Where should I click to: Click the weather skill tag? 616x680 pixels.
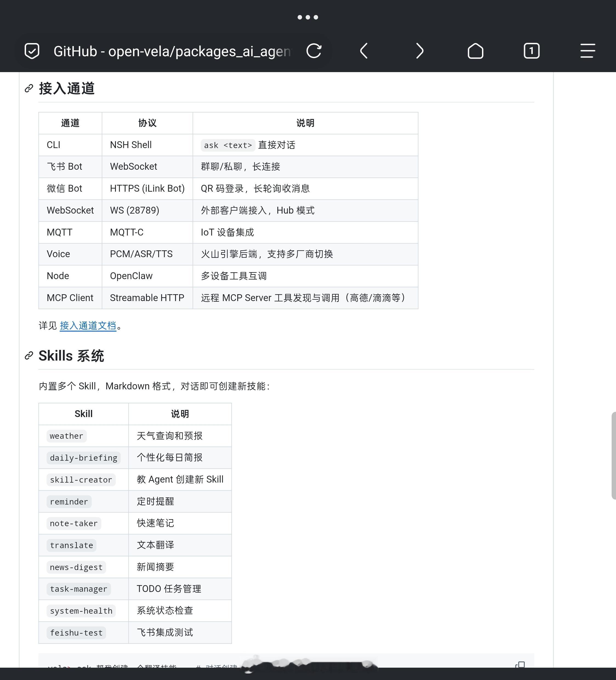pyautogui.click(x=66, y=436)
